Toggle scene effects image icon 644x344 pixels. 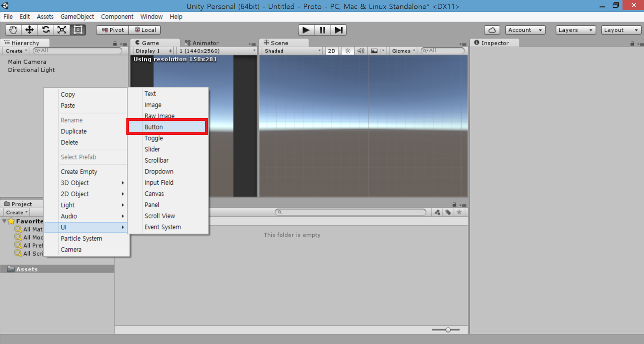(x=374, y=51)
